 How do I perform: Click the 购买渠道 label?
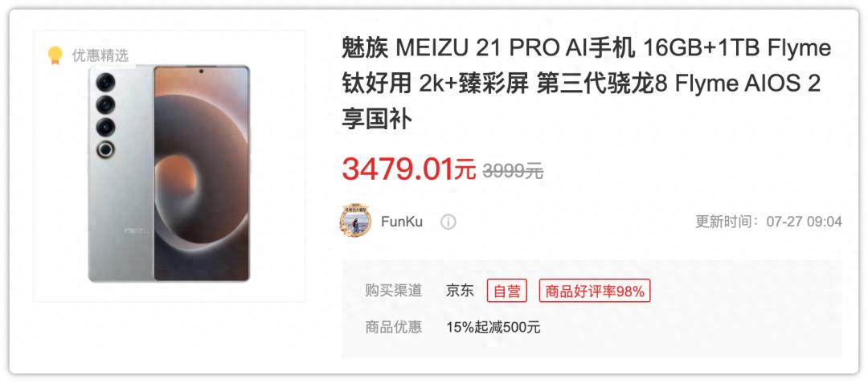pos(393,291)
